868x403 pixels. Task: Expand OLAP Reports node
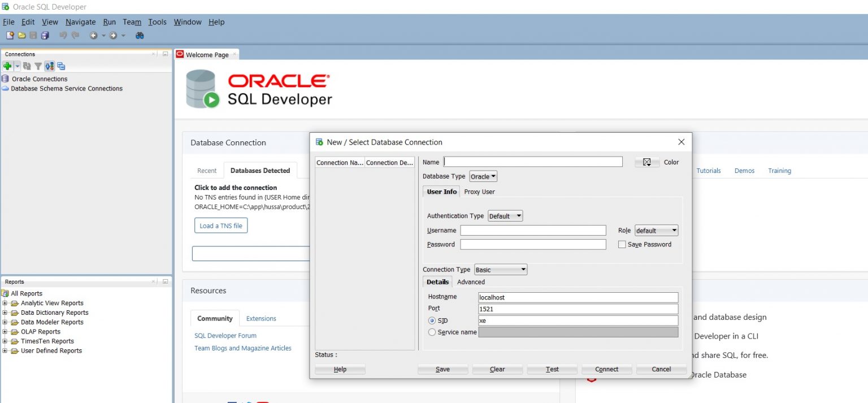pos(5,332)
